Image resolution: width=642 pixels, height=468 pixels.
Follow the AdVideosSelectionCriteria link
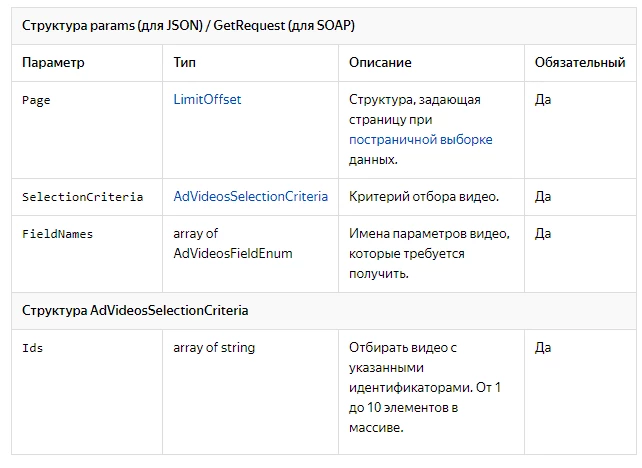tap(251, 197)
